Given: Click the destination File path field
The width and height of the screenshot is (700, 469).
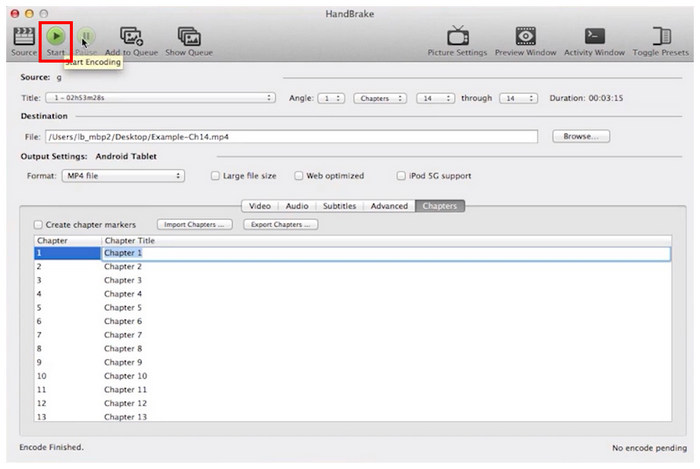Looking at the screenshot, I should pos(291,137).
